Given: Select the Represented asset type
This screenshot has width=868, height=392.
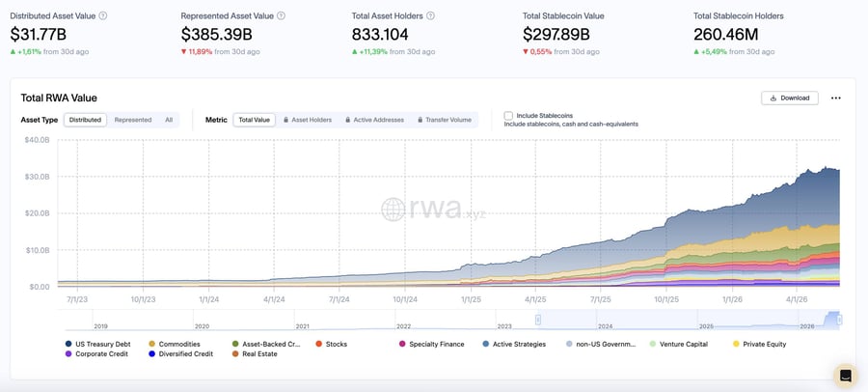Looking at the screenshot, I should pyautogui.click(x=133, y=120).
